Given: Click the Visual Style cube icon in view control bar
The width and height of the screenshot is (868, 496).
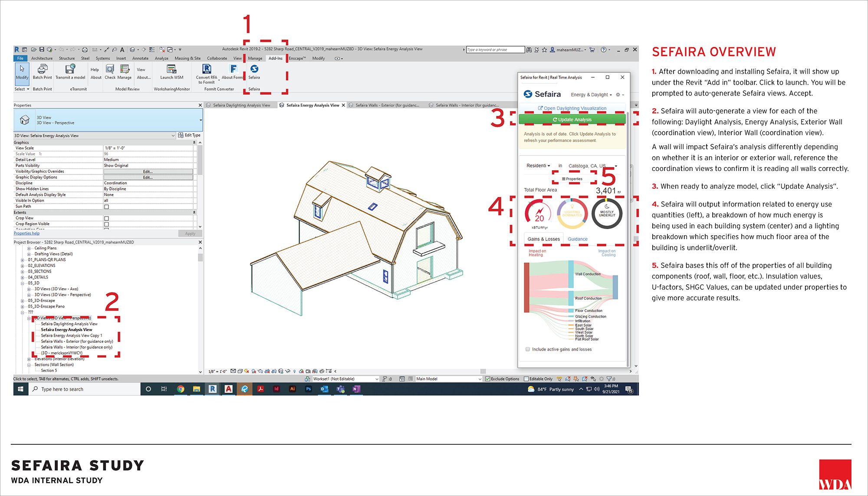Looking at the screenshot, I should tap(240, 371).
